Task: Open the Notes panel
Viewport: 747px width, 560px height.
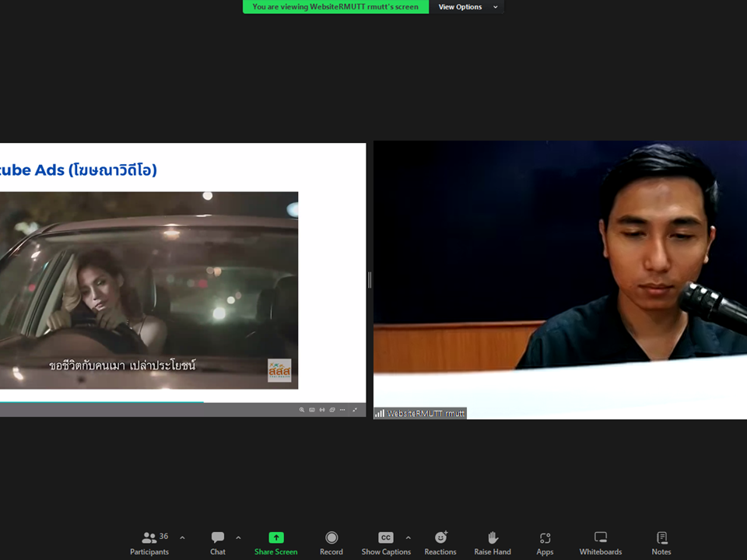Action: coord(661,544)
